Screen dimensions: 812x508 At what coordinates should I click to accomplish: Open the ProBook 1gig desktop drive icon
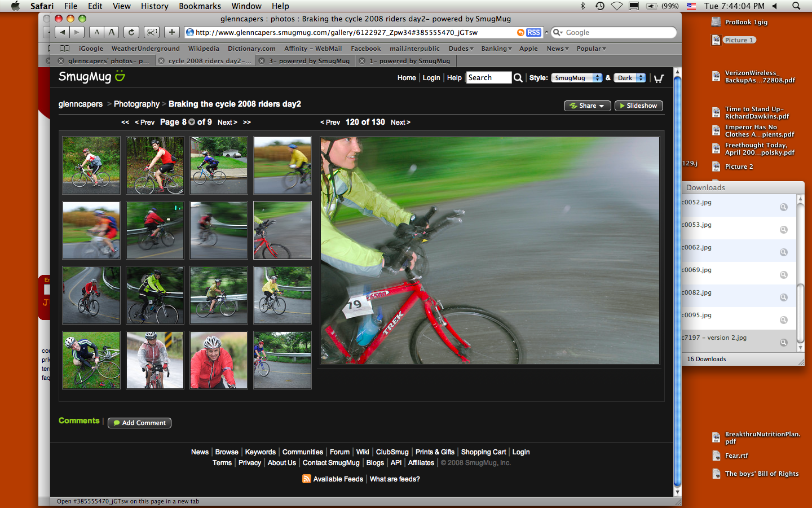(x=716, y=22)
